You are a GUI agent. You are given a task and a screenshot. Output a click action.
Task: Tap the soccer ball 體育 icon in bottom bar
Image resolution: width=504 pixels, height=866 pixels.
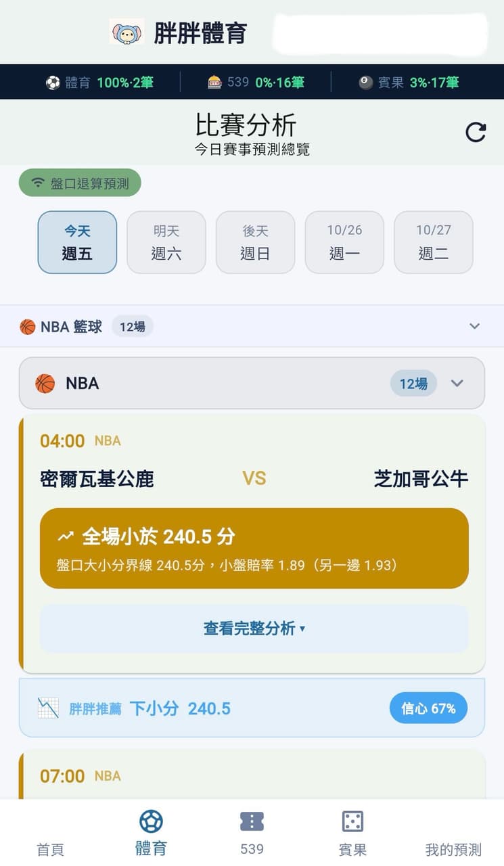(151, 821)
